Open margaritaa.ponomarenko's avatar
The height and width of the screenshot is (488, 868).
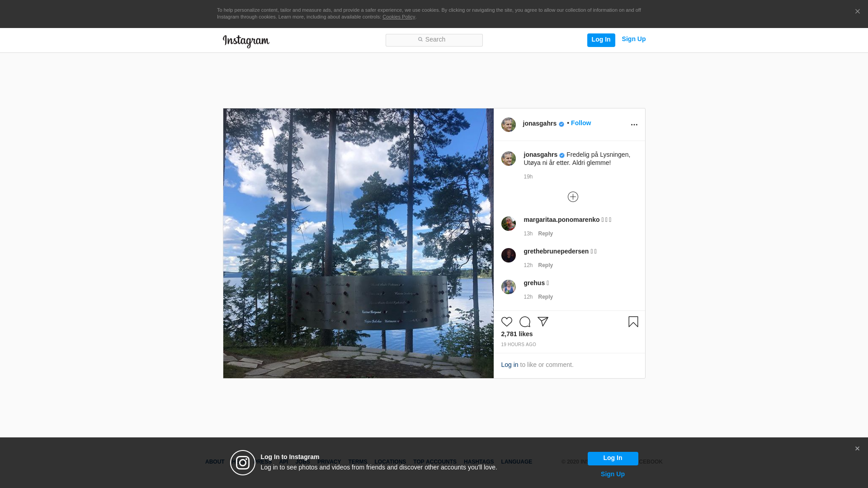point(509,224)
